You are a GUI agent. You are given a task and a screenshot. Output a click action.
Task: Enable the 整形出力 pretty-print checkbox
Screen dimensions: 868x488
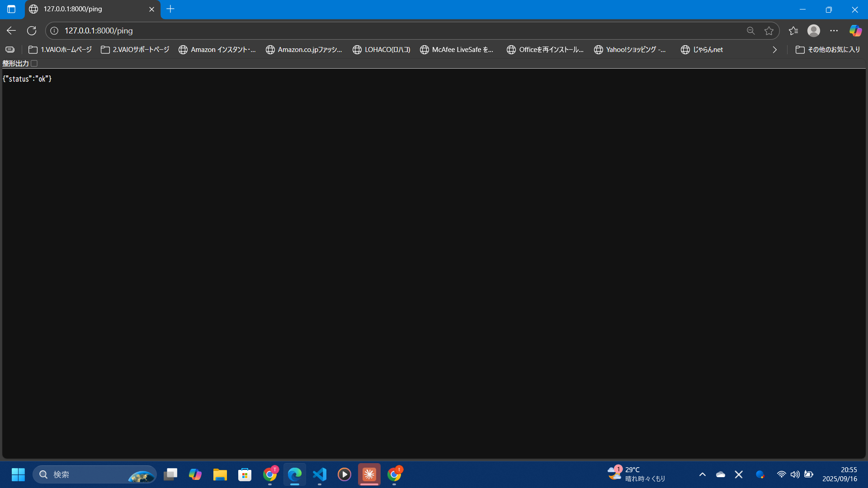(34, 64)
